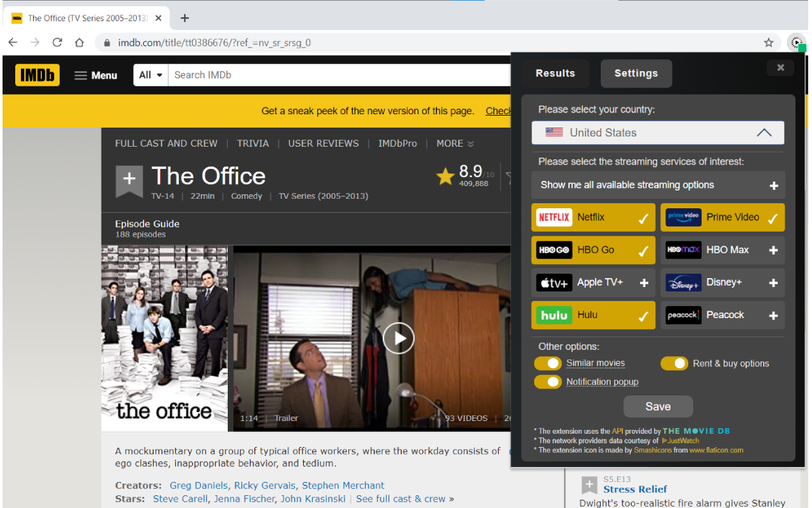Click the Prime Video logo icon
The width and height of the screenshot is (812, 508).
(683, 217)
